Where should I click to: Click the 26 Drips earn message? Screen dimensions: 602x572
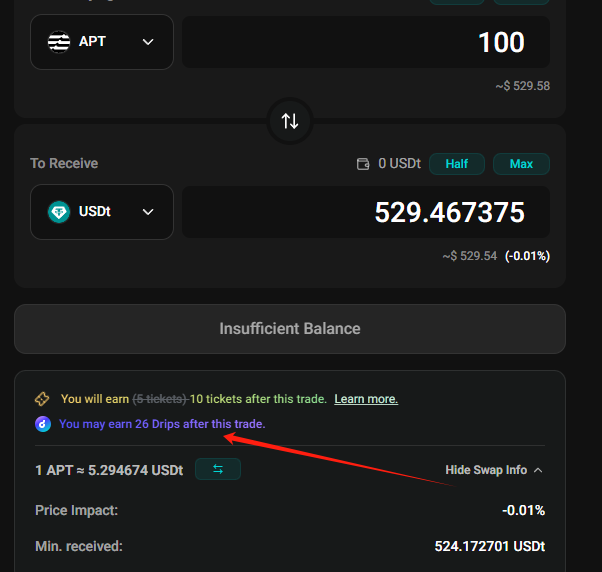coord(162,424)
